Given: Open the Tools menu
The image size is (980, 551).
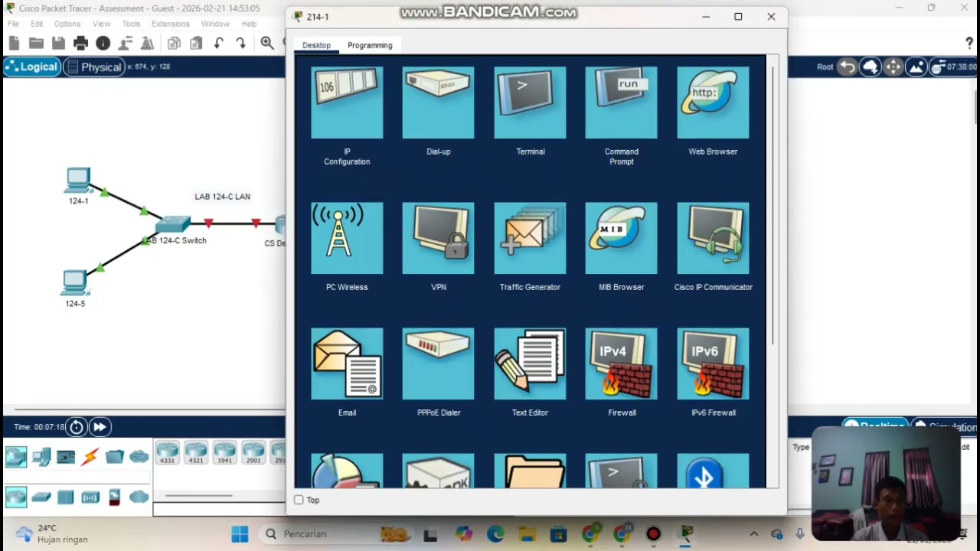Looking at the screenshot, I should (x=131, y=24).
